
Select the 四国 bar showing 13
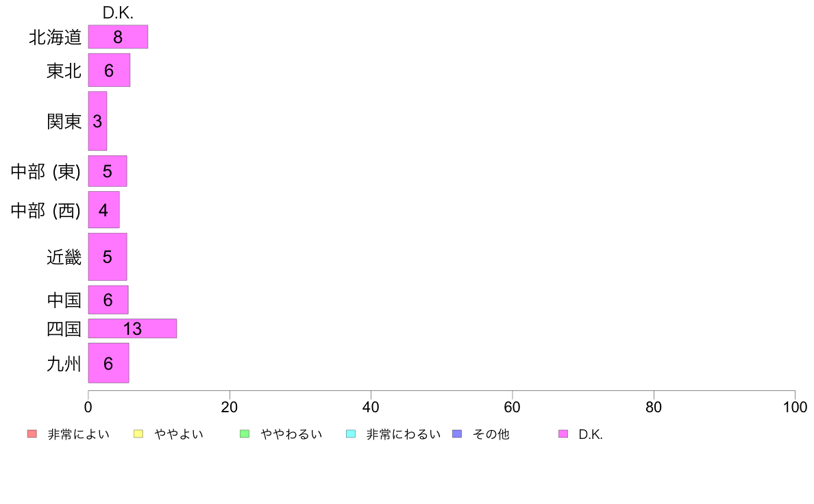(132, 329)
